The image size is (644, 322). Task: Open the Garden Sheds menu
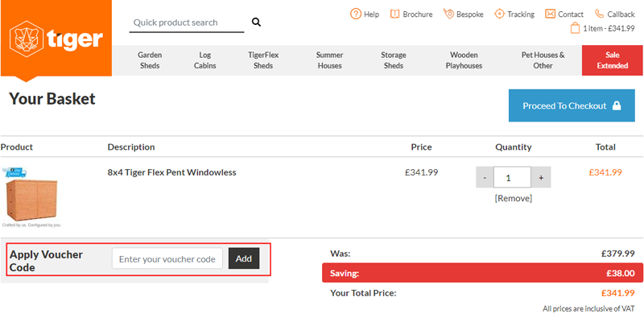click(150, 60)
